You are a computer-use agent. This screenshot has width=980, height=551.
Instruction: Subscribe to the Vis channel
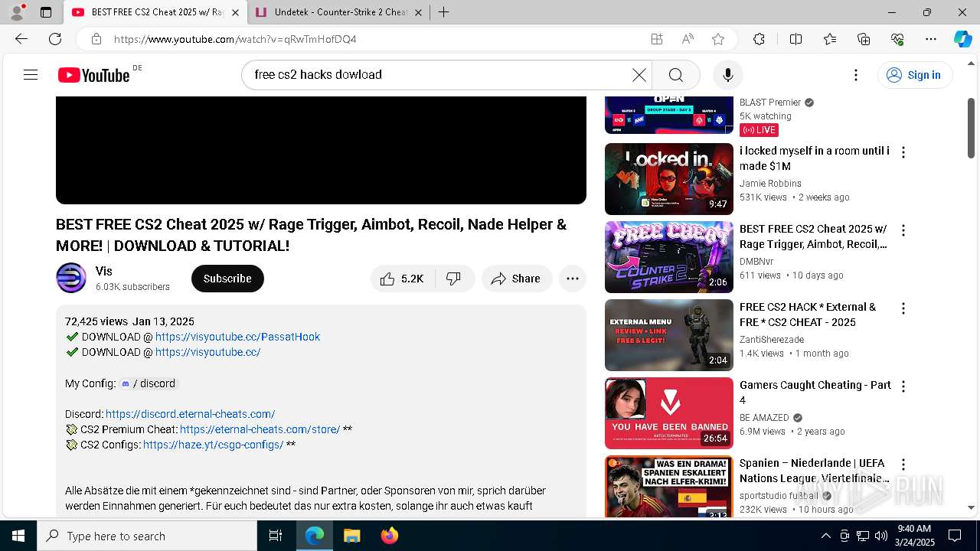(227, 279)
